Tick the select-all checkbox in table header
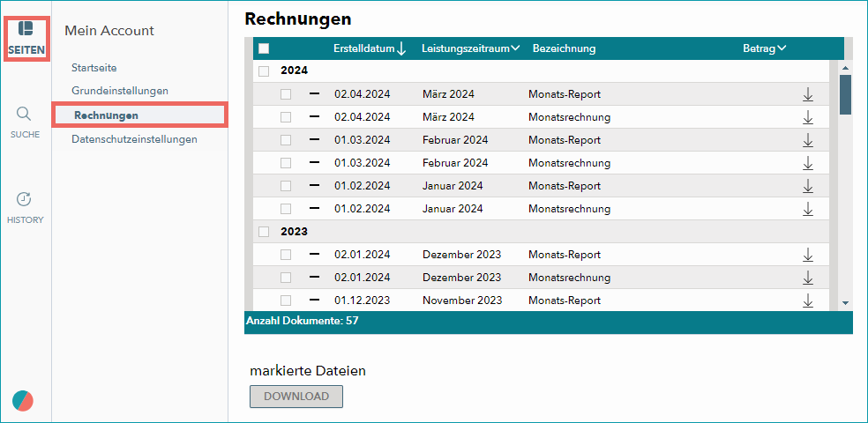 pyautogui.click(x=264, y=48)
